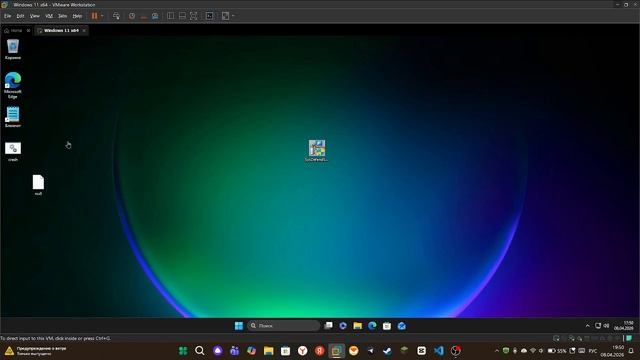Screen dimensions: 640x360
Task: Select the Notepad desktop shortcut
Action: [x=13, y=117]
